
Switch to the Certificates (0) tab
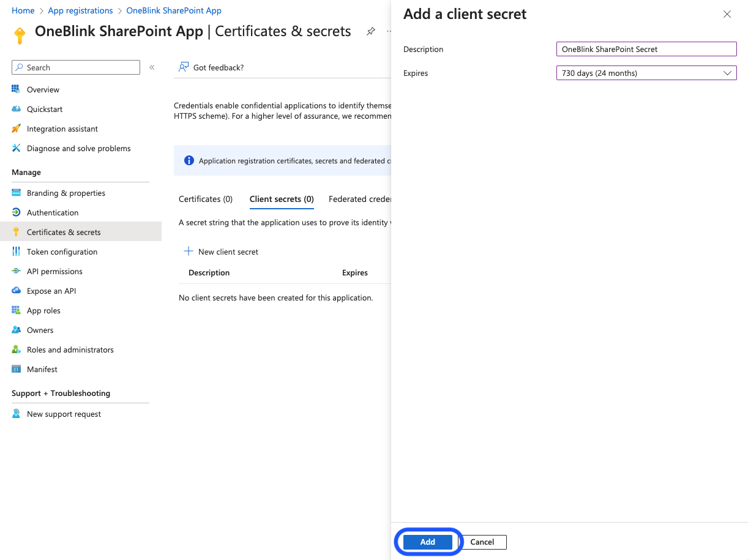coord(206,199)
